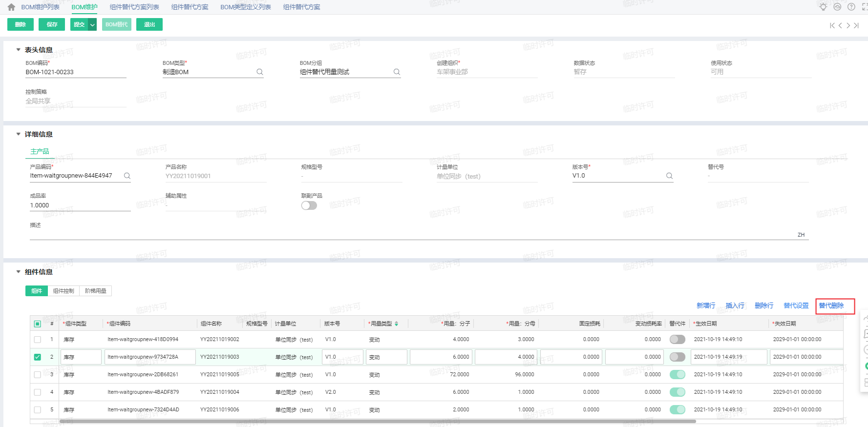
Task: Uncheck the row 2 checkbox
Action: pyautogui.click(x=38, y=357)
